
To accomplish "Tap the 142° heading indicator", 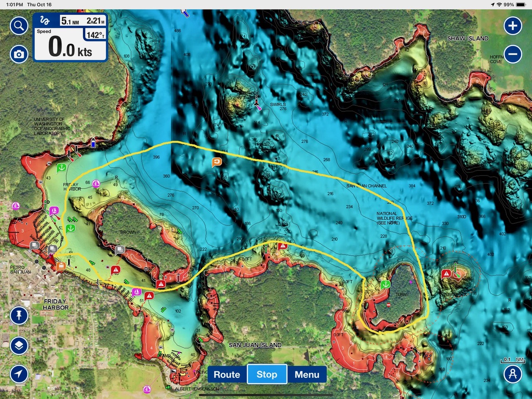I will click(96, 35).
